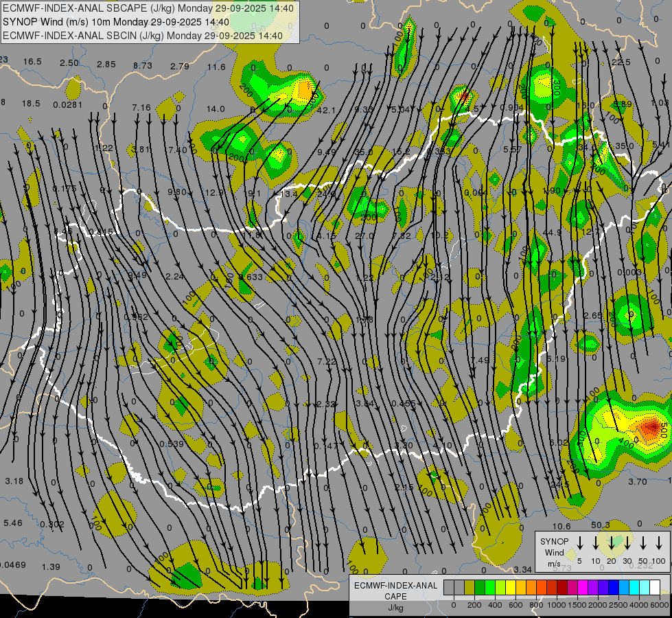Click the 0.0281 value on the map
672x618 pixels.
point(68,104)
